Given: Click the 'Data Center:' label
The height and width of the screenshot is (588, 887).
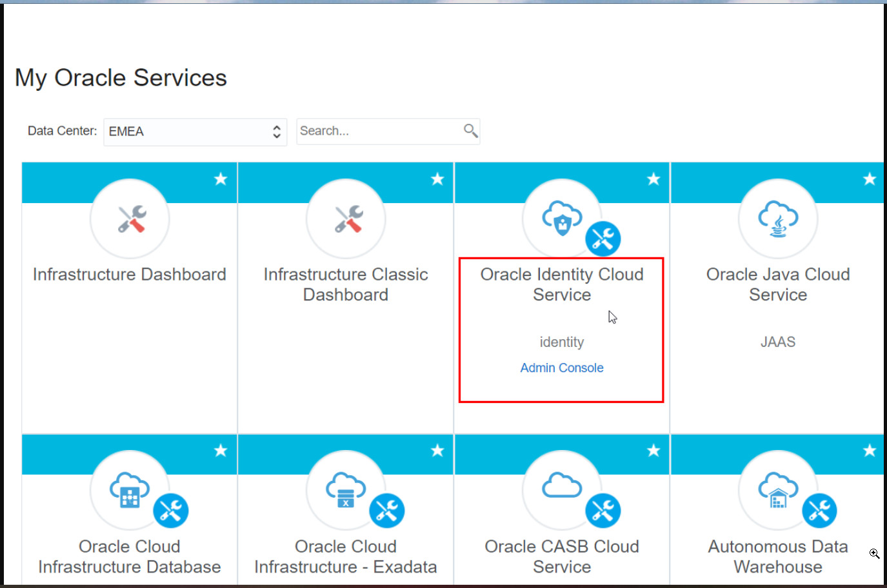Looking at the screenshot, I should tap(62, 131).
